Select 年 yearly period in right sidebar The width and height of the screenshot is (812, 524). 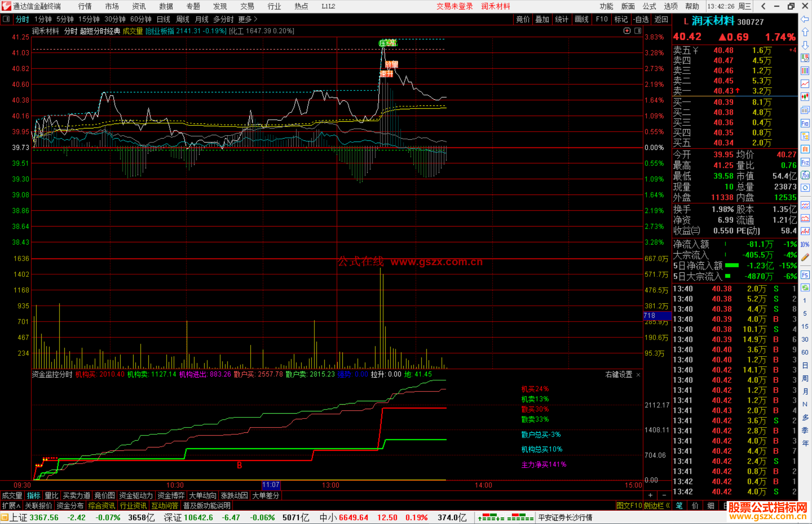805,443
